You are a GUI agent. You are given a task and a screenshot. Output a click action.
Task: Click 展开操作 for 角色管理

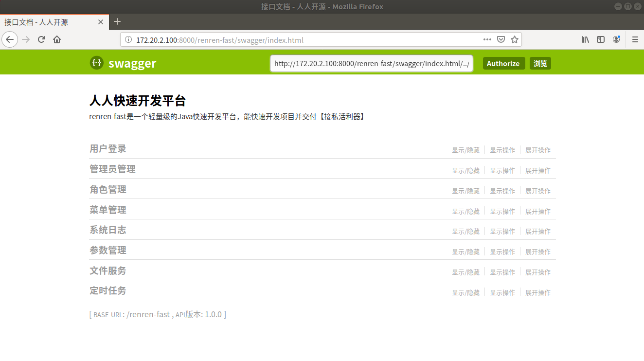[x=538, y=191]
